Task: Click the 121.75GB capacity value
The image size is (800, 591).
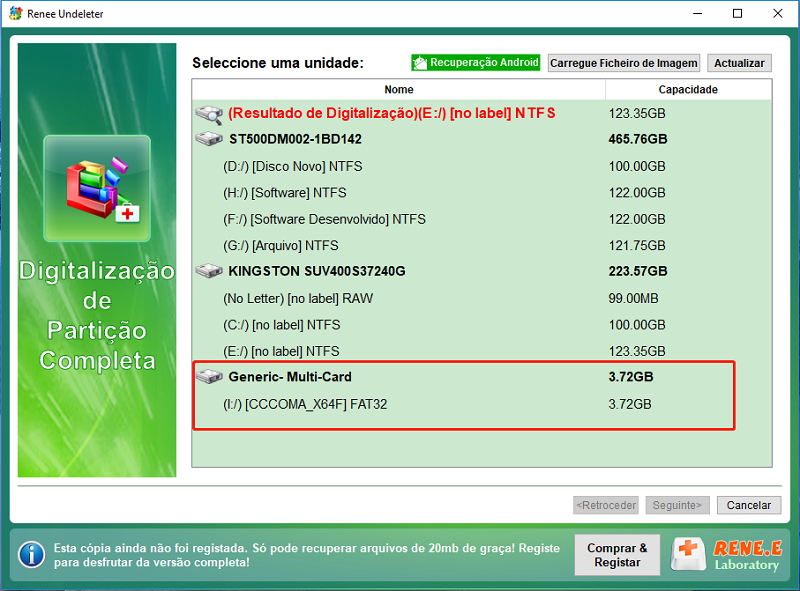Action: (637, 245)
